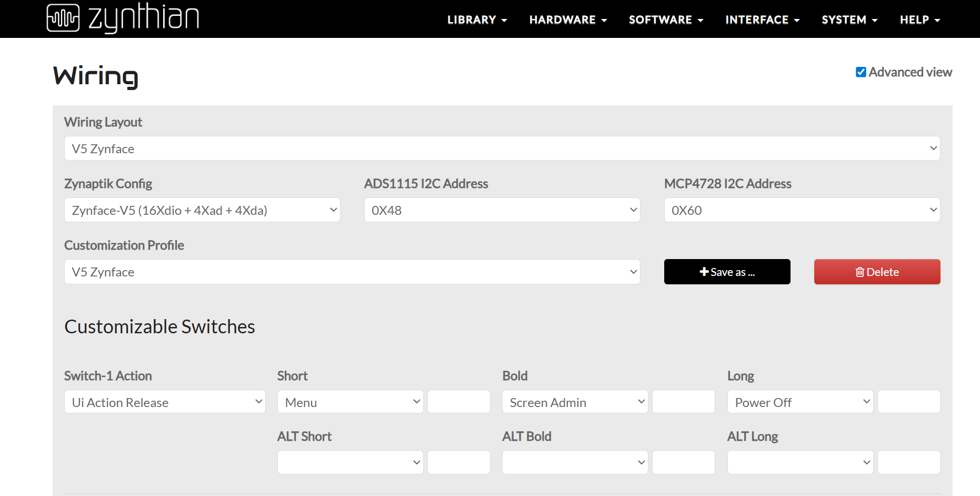Select the ADS1115 I2C Address dropdown
The height and width of the screenshot is (496, 980).
502,210
